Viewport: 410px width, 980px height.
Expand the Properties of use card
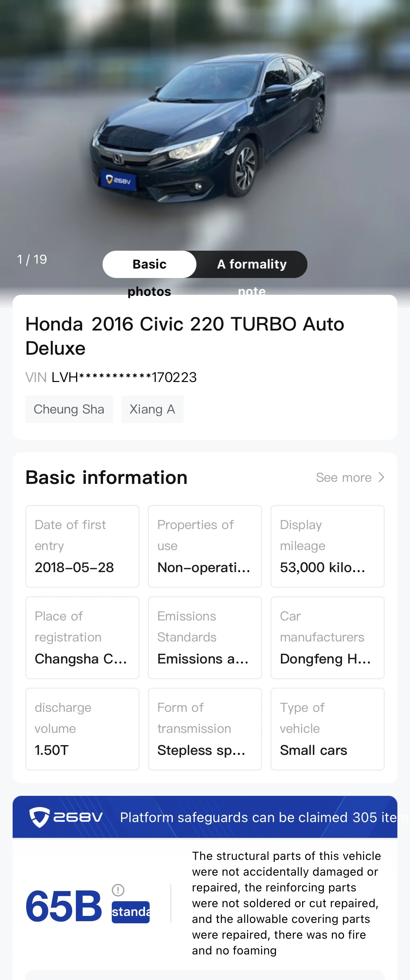click(x=205, y=546)
